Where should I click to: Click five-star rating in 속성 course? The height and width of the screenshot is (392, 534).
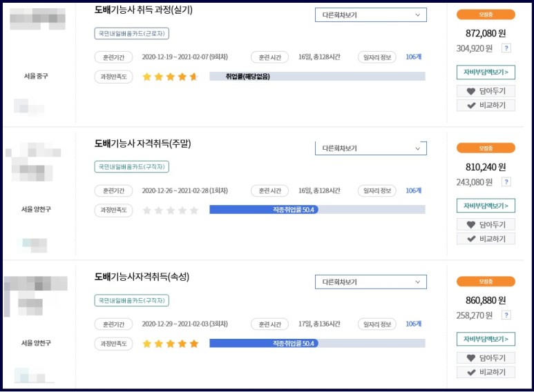tap(170, 344)
